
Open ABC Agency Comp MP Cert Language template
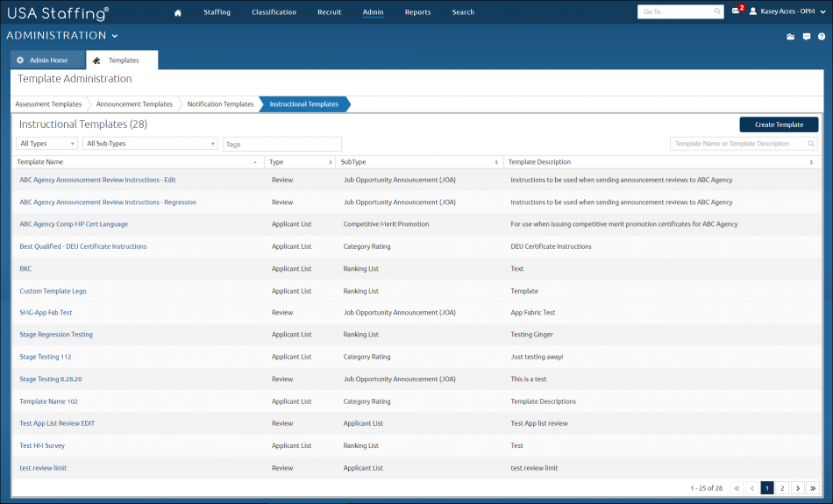click(74, 224)
